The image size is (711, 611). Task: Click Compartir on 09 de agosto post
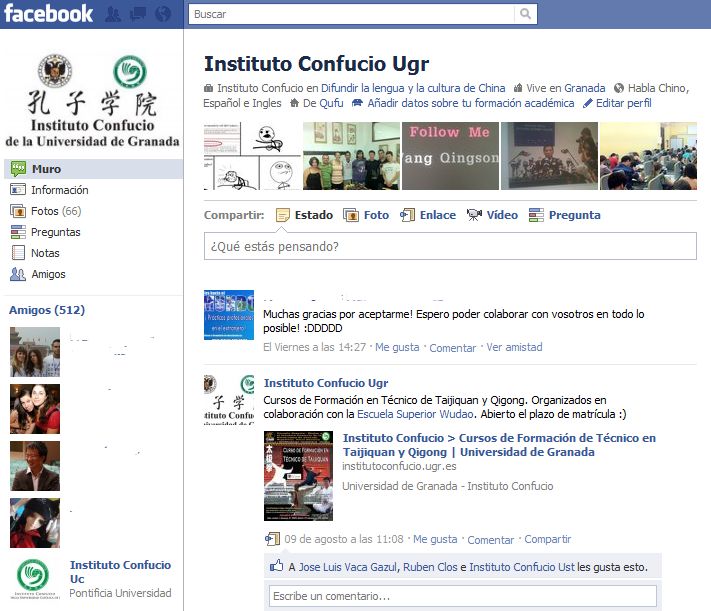tap(548, 539)
